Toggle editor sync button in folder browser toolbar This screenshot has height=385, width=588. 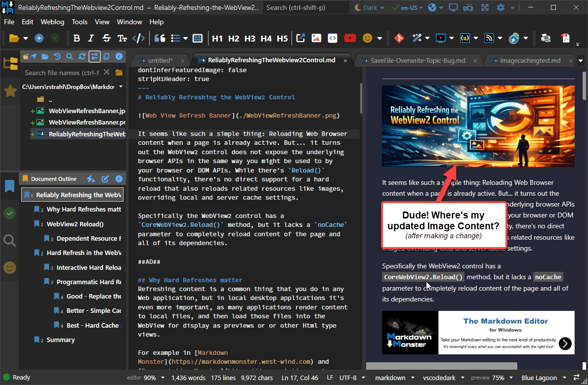pyautogui.click(x=94, y=57)
